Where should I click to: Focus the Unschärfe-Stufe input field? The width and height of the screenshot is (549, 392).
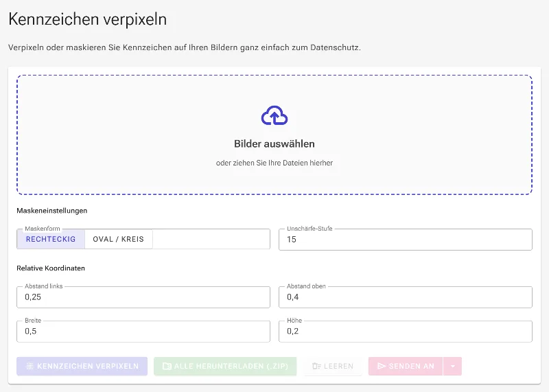point(406,240)
